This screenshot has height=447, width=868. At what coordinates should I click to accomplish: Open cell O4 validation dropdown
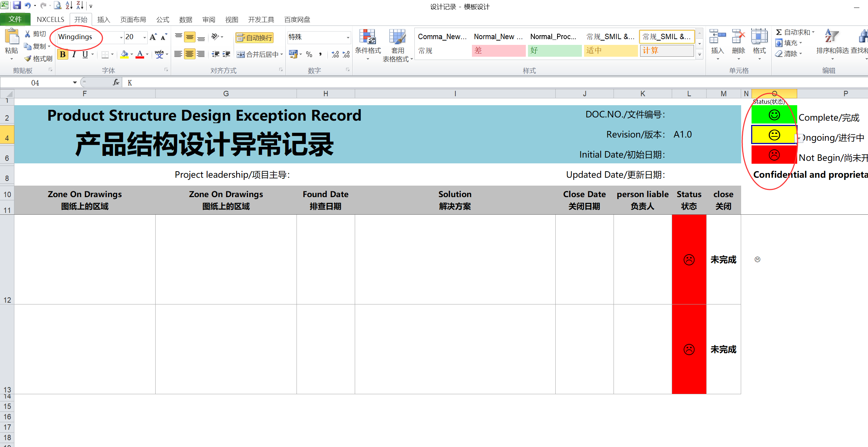tap(799, 138)
